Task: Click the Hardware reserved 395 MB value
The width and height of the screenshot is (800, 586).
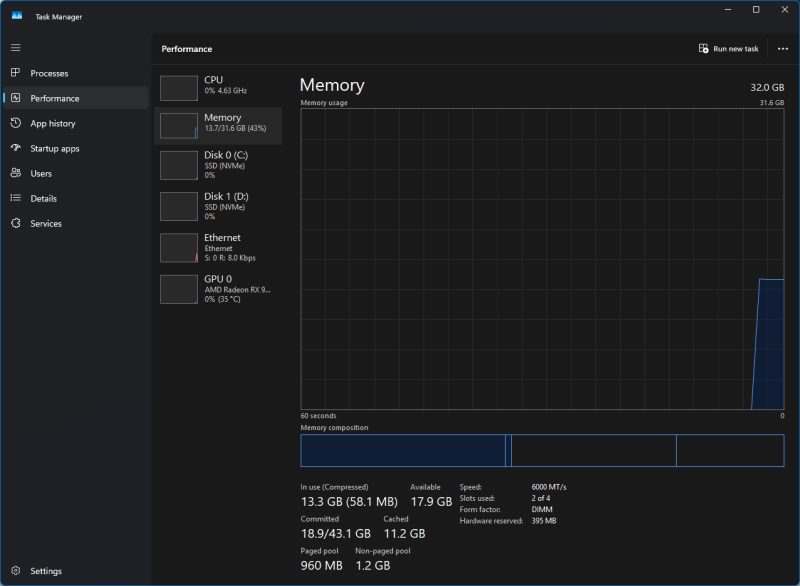Action: pos(544,521)
